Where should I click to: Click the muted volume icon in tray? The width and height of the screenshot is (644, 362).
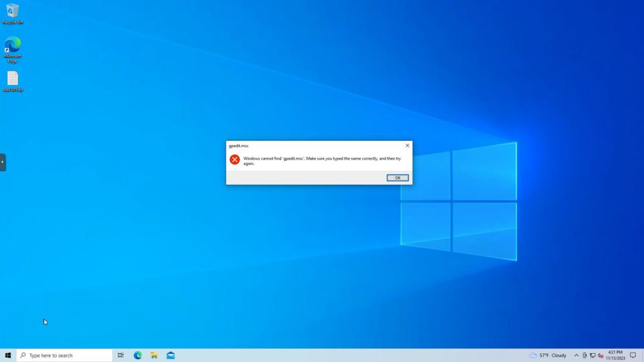(x=601, y=355)
